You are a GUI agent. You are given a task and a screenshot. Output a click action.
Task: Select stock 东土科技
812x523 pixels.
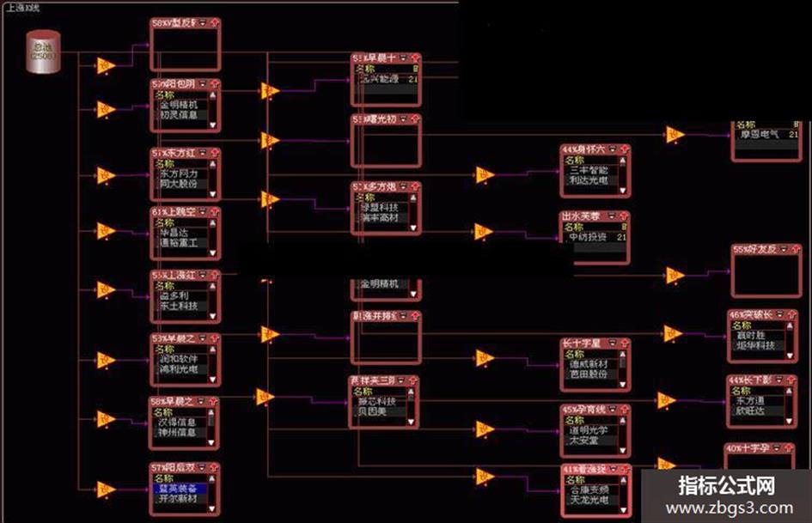click(179, 306)
